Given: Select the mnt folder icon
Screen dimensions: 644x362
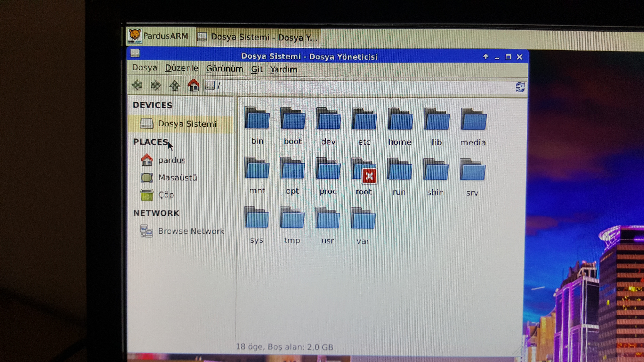Looking at the screenshot, I should coord(257,168).
